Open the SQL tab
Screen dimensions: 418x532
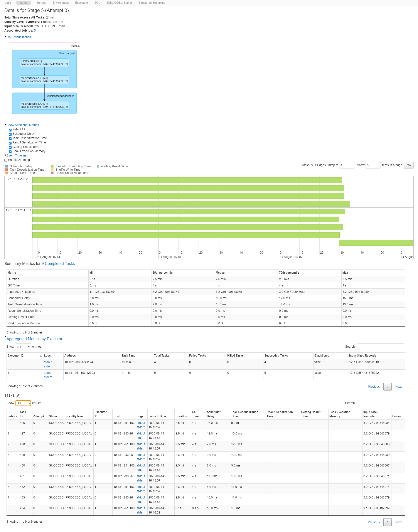(x=97, y=3)
